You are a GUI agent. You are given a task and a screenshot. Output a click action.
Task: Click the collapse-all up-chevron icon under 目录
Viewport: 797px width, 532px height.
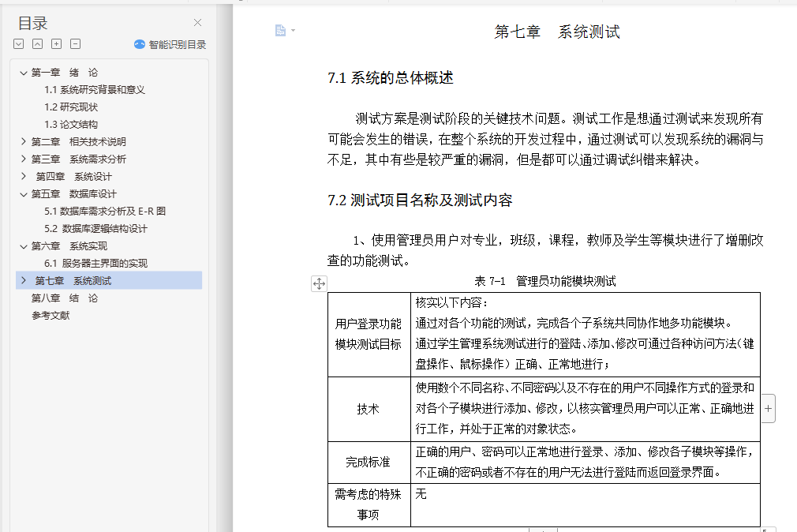[x=38, y=44]
